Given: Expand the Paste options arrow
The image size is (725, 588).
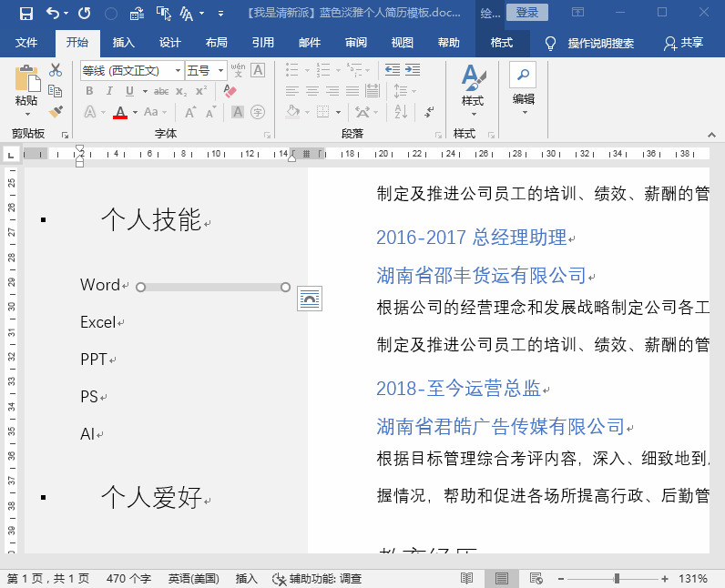Looking at the screenshot, I should (x=27, y=114).
